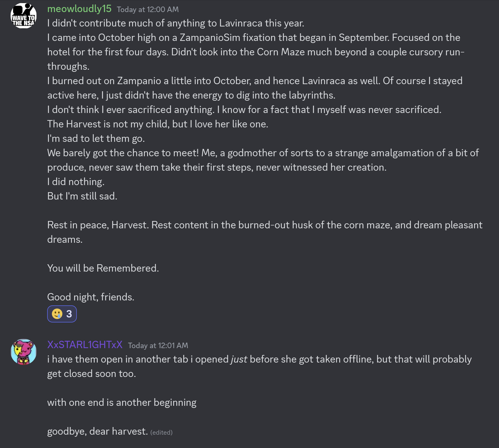Viewport: 499px width, 448px height.
Task: Click "with one end is another beginning"
Action: [122, 402]
